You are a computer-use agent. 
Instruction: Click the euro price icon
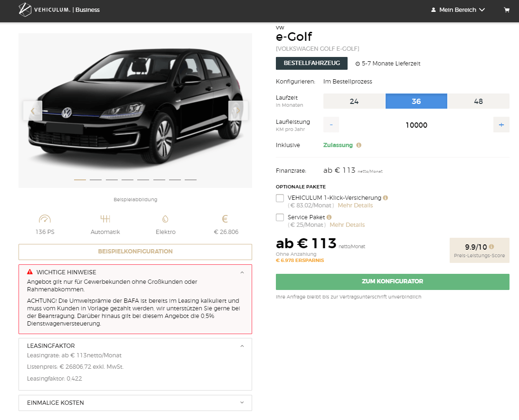(x=225, y=219)
